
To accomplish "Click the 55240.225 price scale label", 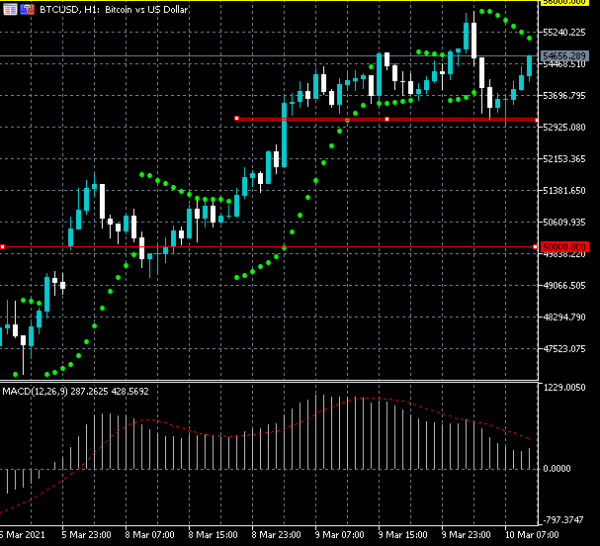I will (x=564, y=33).
